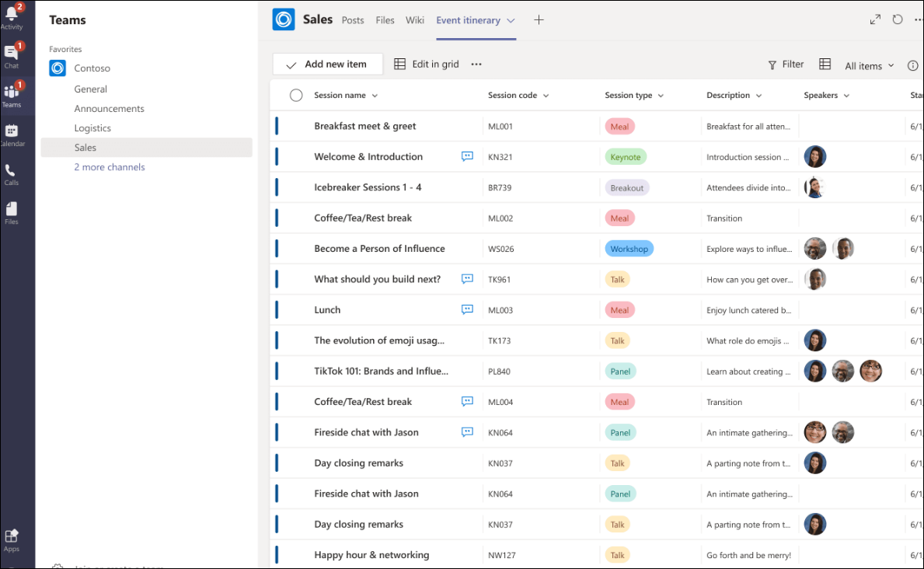
Task: Open comments on Coffee/Tea/Rest break ML004 row
Action: [467, 402]
